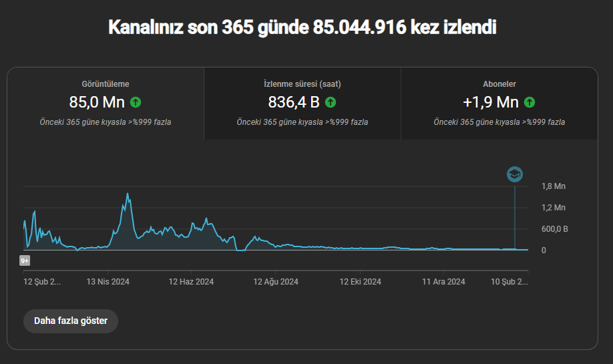Click the 13 Nis 2024 axis label
This screenshot has height=364, width=613.
[x=108, y=281]
